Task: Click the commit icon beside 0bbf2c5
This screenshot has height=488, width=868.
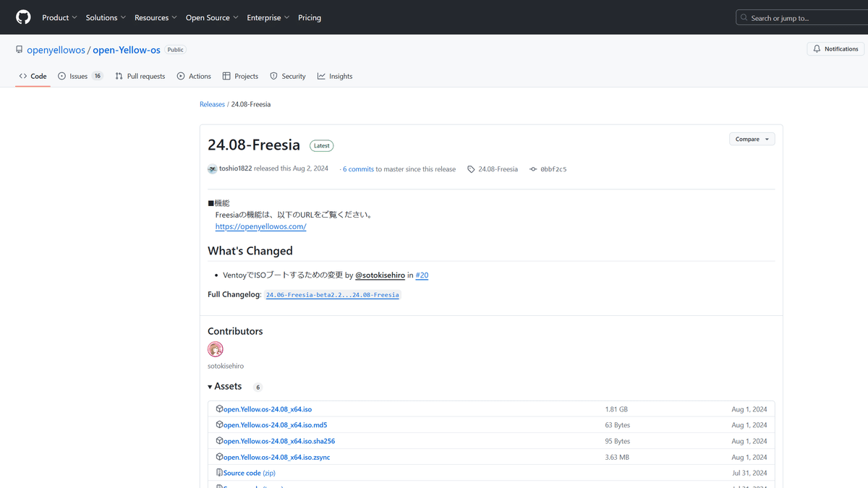Action: 533,169
